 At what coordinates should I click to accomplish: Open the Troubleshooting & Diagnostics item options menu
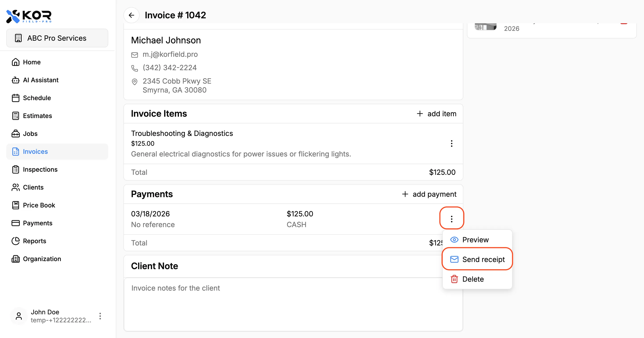451,144
